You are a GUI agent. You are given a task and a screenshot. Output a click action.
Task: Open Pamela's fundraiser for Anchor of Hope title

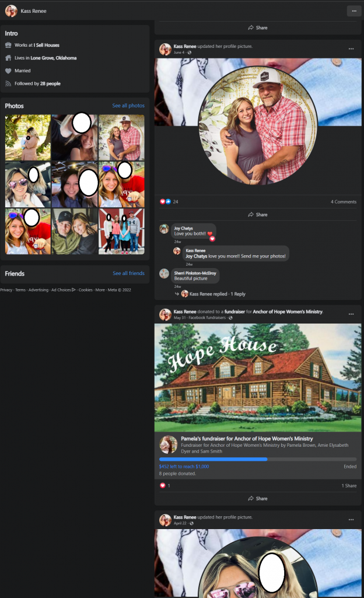point(247,439)
